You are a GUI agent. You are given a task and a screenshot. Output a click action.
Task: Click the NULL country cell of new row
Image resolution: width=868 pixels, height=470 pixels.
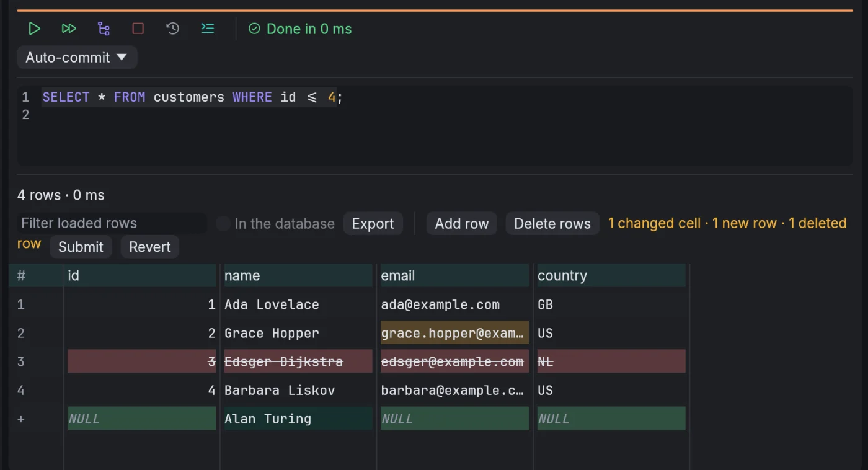pyautogui.click(x=611, y=419)
